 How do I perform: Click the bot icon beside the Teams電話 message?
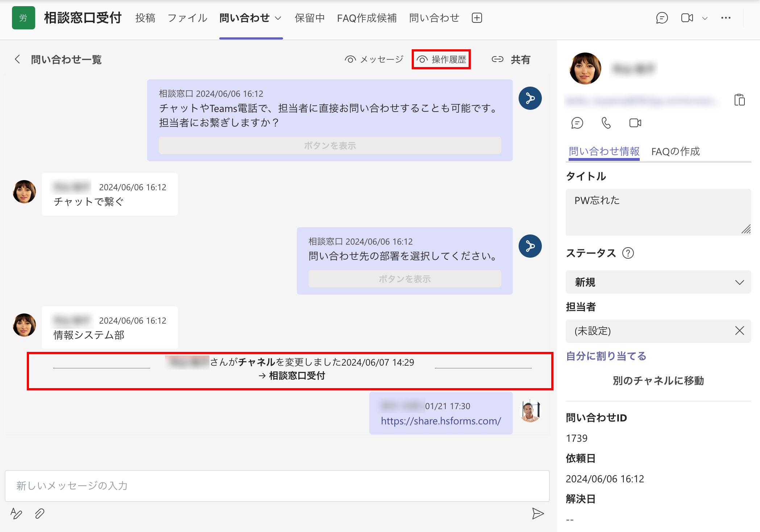[x=530, y=98]
